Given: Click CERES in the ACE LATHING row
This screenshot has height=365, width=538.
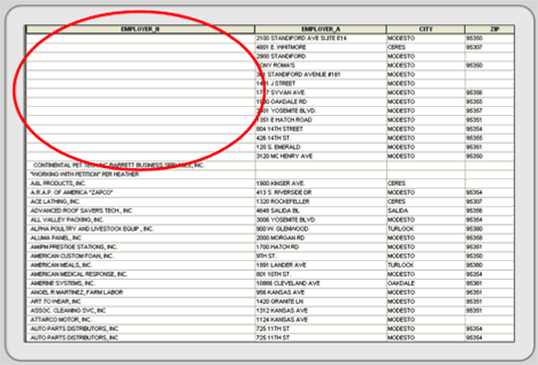Looking at the screenshot, I should click(425, 202).
